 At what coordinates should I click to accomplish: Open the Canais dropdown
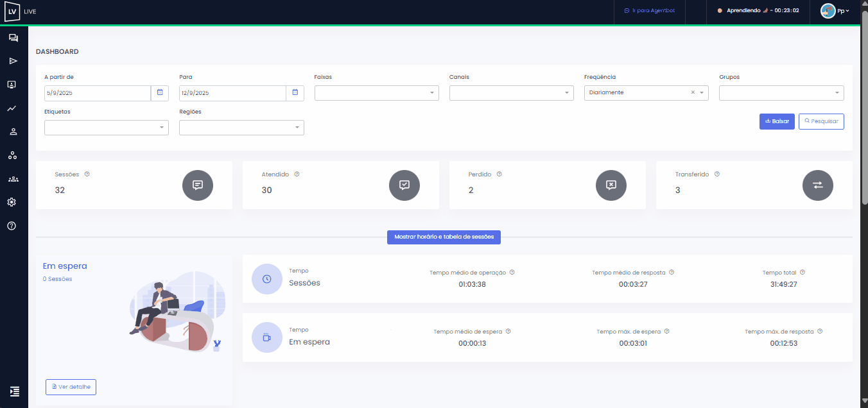click(x=511, y=93)
